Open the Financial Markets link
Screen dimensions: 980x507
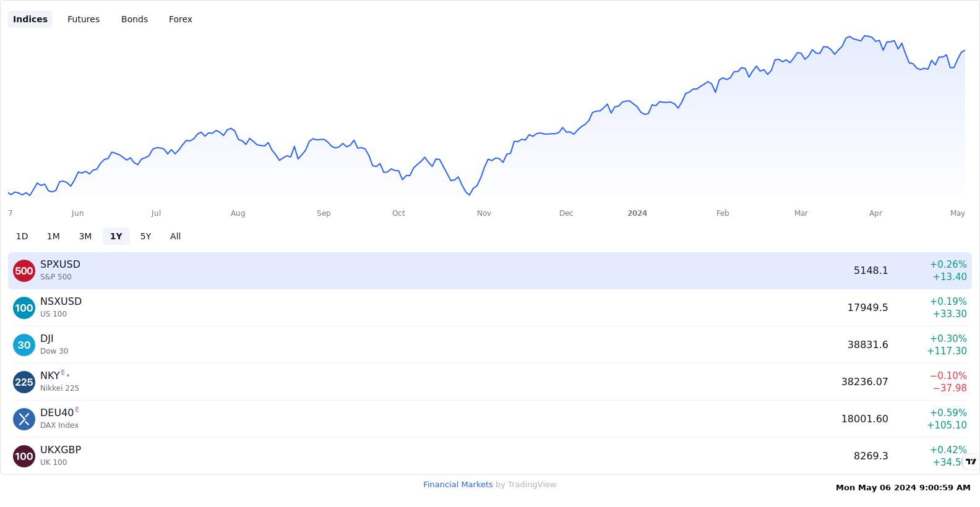pos(458,485)
